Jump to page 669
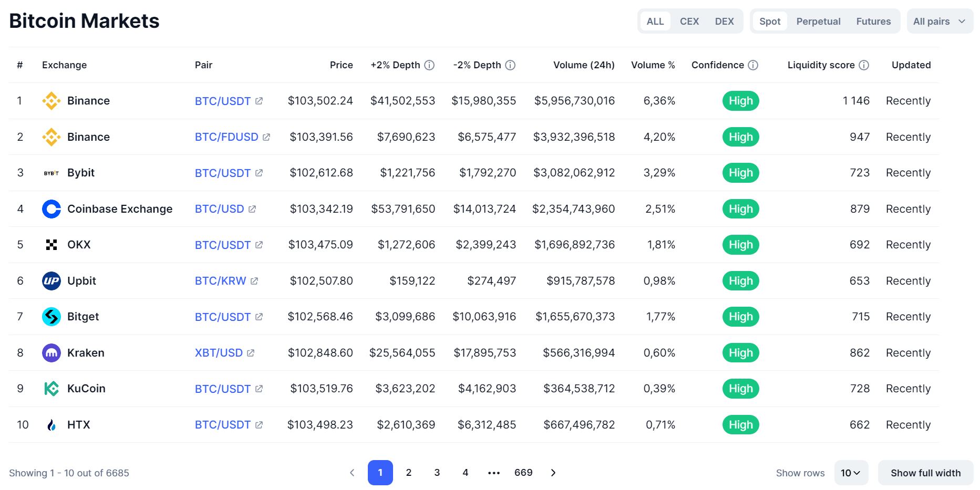The width and height of the screenshot is (980, 490). pyautogui.click(x=523, y=473)
